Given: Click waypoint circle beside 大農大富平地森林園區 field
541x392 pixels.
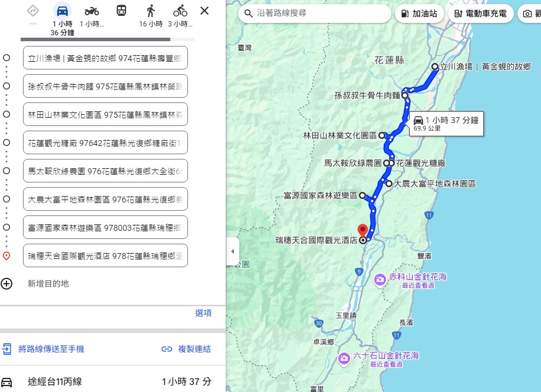Looking at the screenshot, I should 6,199.
